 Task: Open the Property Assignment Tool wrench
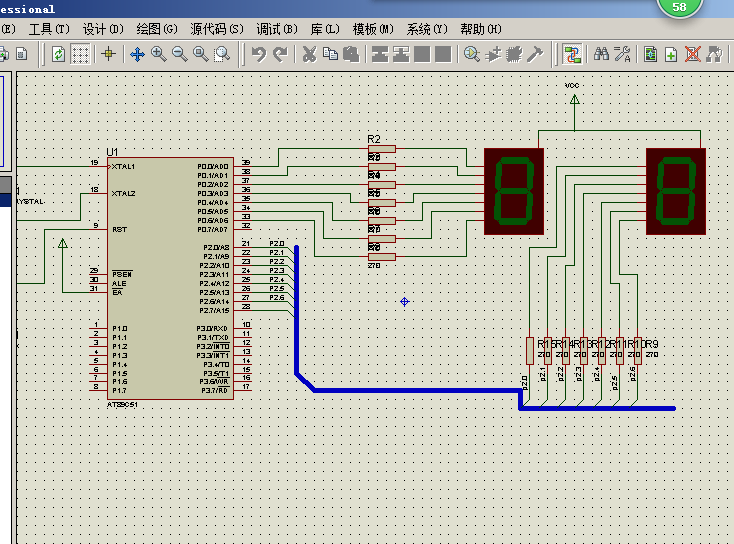[x=622, y=54]
